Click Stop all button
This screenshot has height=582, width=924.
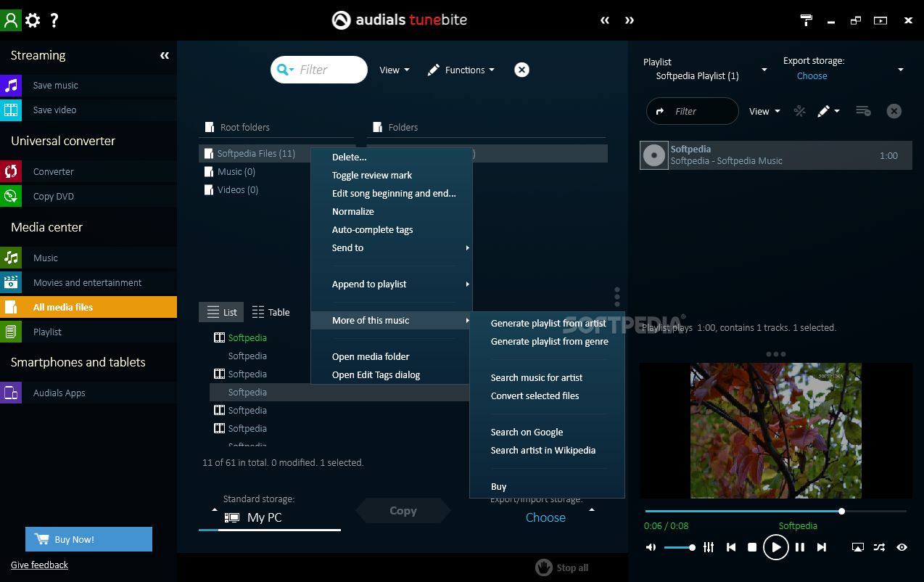pos(562,567)
